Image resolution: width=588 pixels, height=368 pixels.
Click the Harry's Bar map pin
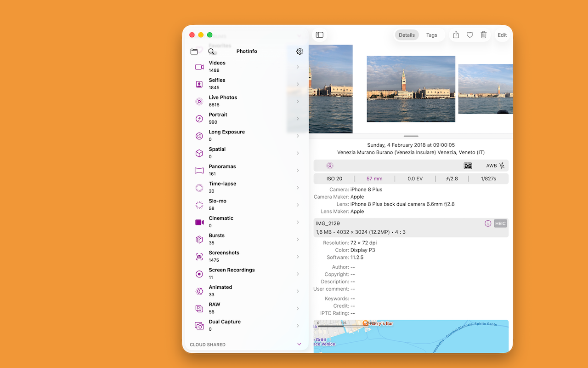(x=366, y=323)
